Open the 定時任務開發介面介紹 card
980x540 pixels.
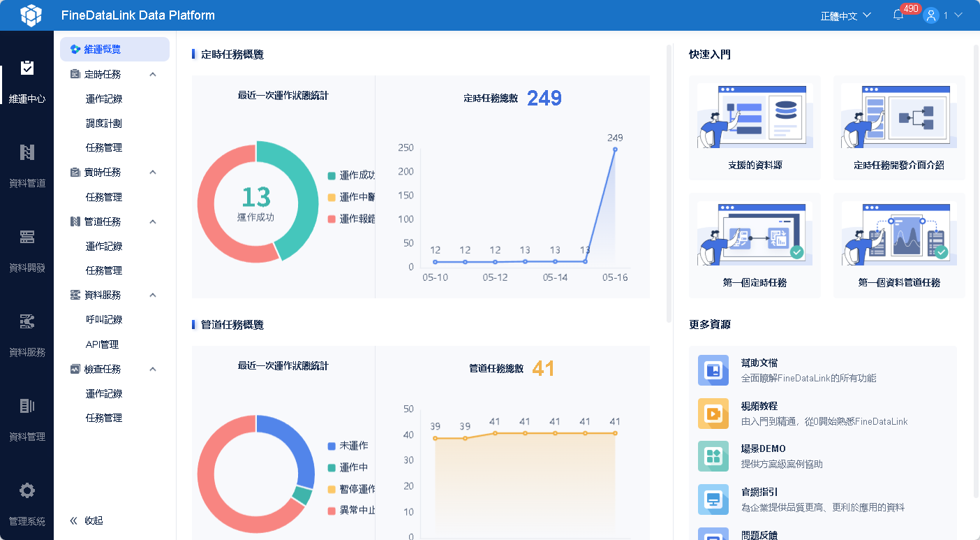pos(899,128)
